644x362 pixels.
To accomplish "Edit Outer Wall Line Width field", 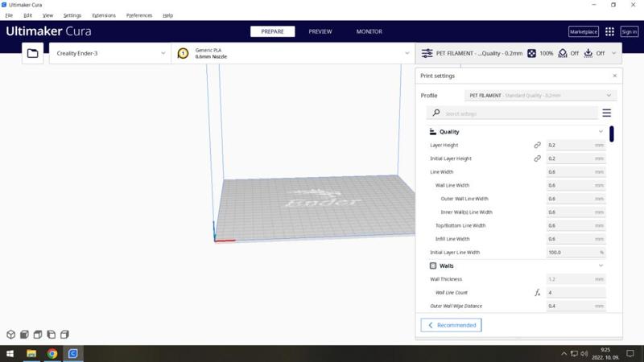I will point(576,199).
